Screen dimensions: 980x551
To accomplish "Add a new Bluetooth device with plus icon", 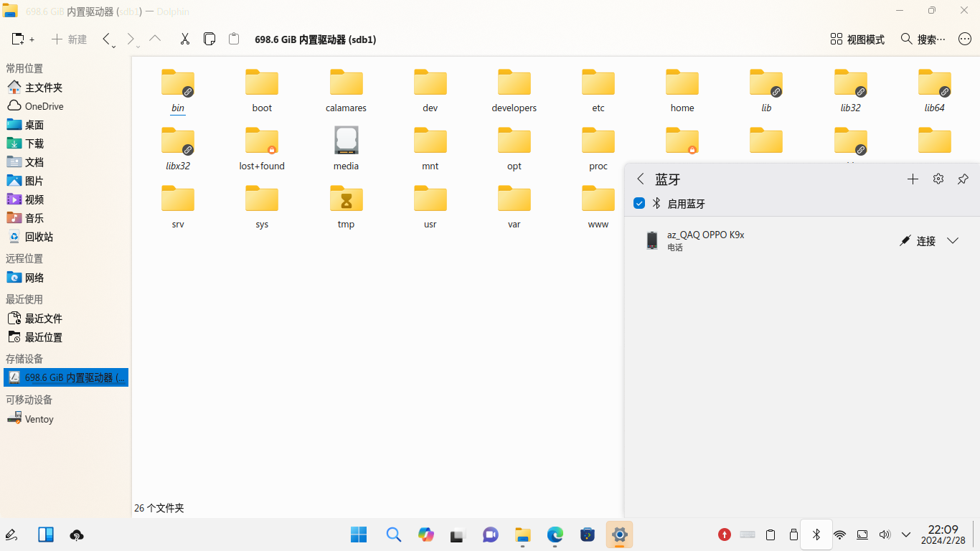I will 913,179.
